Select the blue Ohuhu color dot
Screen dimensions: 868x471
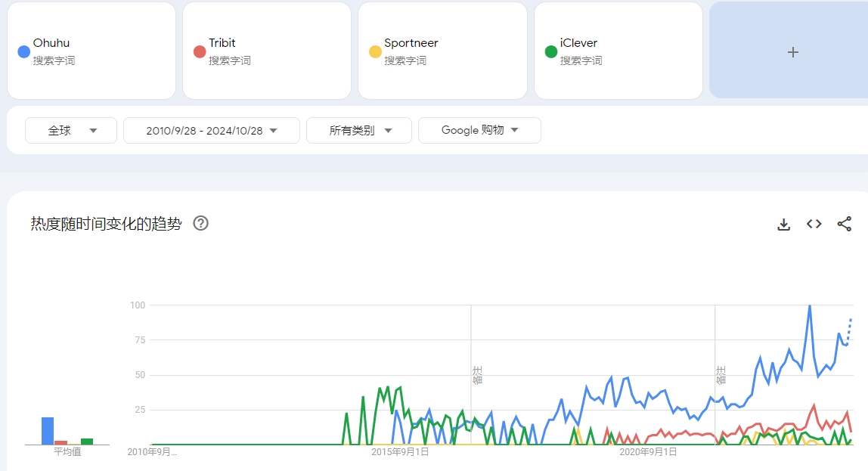tap(23, 51)
